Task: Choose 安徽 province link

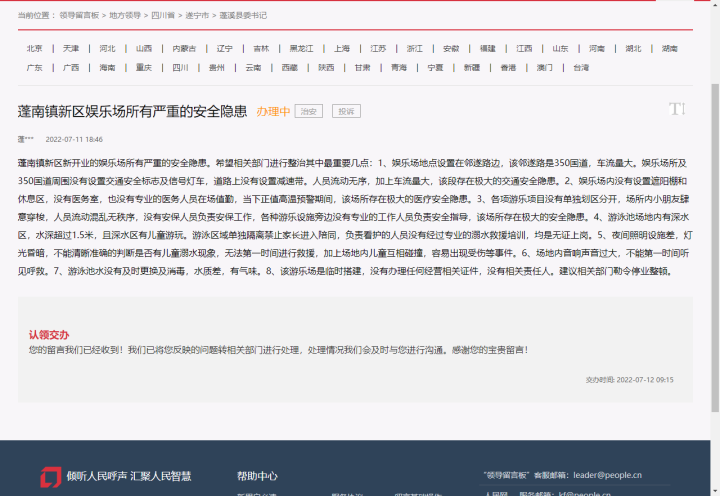Action: pos(451,48)
